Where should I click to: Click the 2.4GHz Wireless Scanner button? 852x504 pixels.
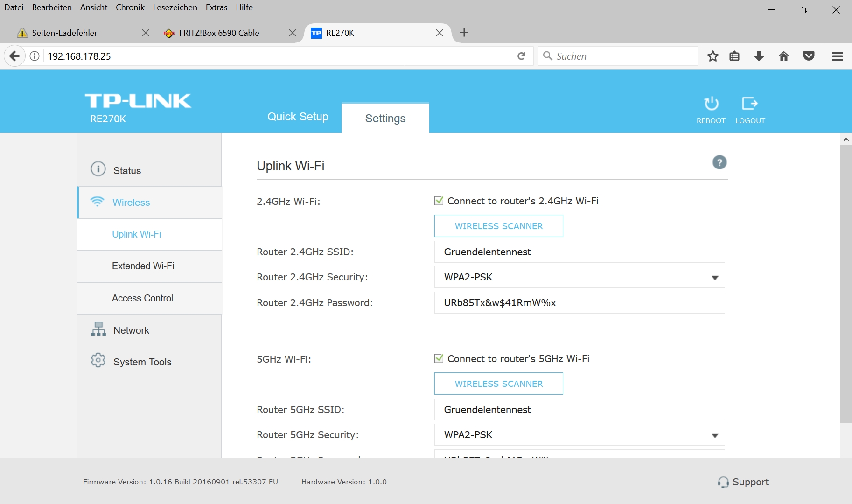click(498, 226)
